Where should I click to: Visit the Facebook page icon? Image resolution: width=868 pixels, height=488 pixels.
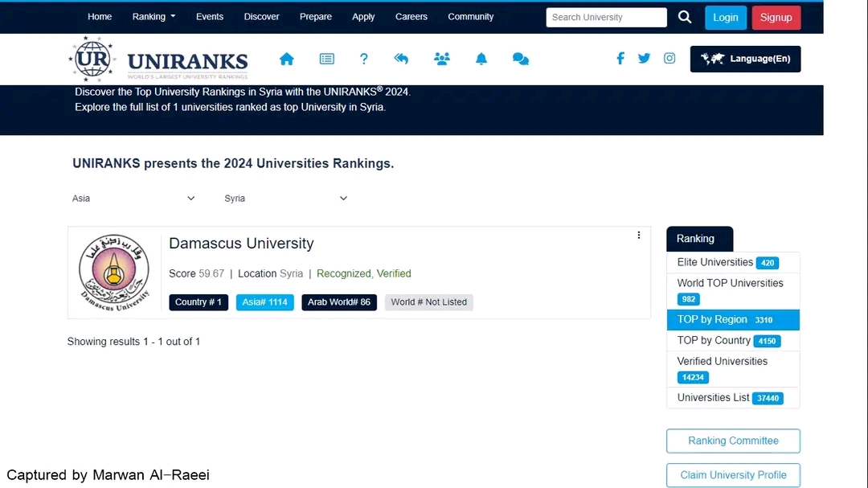pos(620,58)
